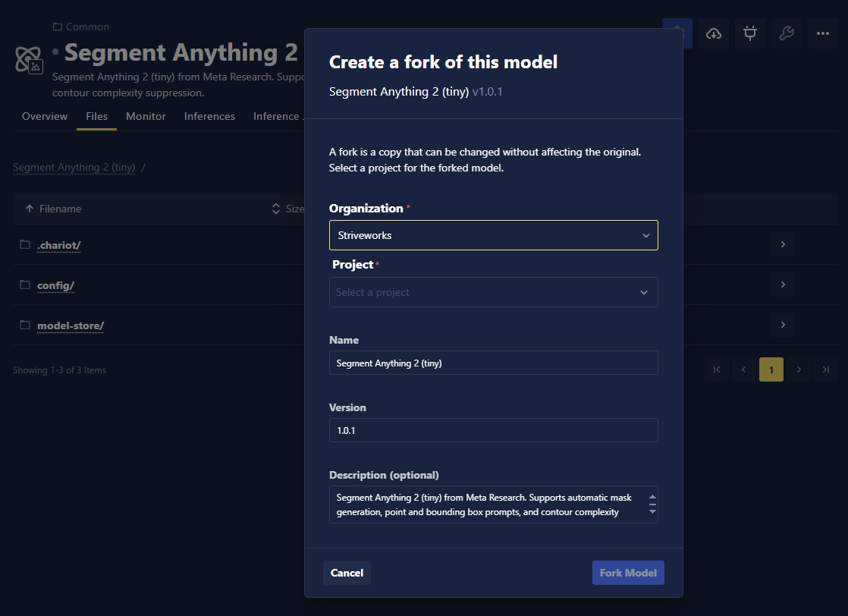Image resolution: width=848 pixels, height=616 pixels.
Task: Click the Version input field
Action: pyautogui.click(x=493, y=430)
